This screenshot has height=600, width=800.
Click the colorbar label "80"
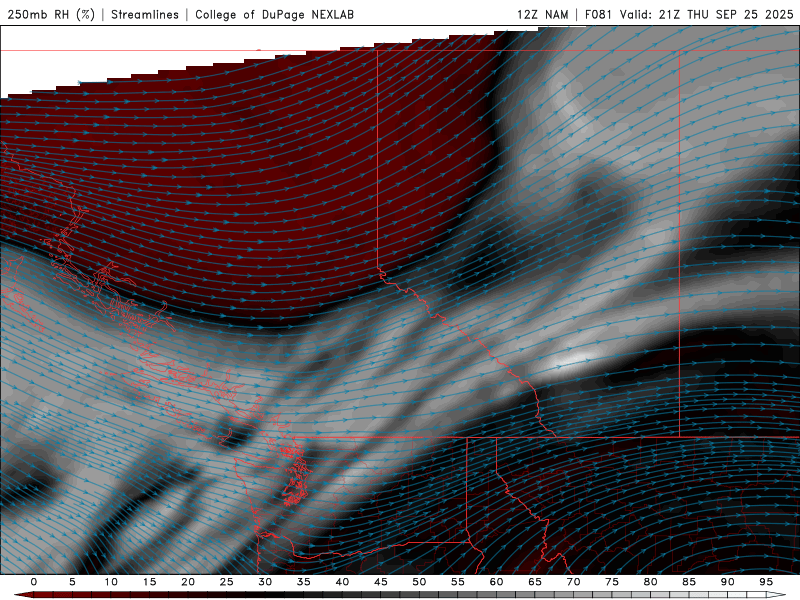(650, 582)
